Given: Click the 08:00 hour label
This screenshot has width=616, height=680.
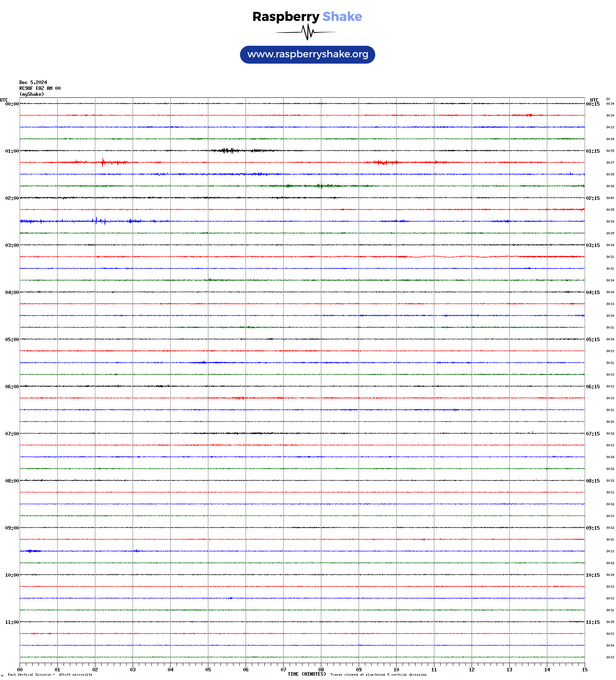Looking at the screenshot, I should [x=12, y=481].
